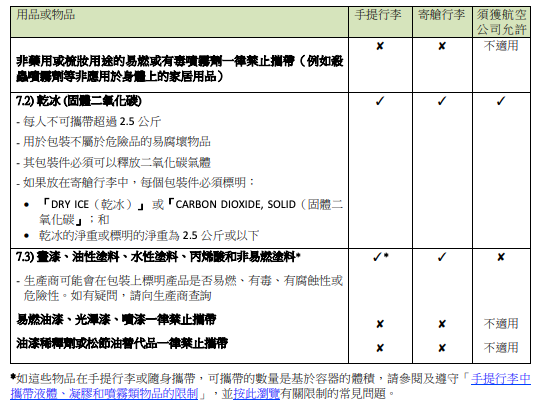Screen dimensions: 546x408
Task: Click the airline approval check mark for 乾冰
Action: click(501, 101)
